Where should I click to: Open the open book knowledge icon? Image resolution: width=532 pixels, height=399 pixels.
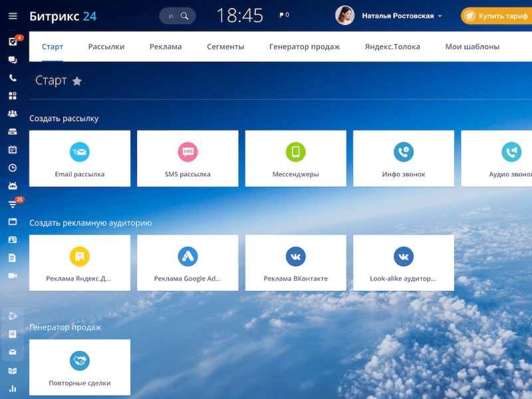pos(13,371)
